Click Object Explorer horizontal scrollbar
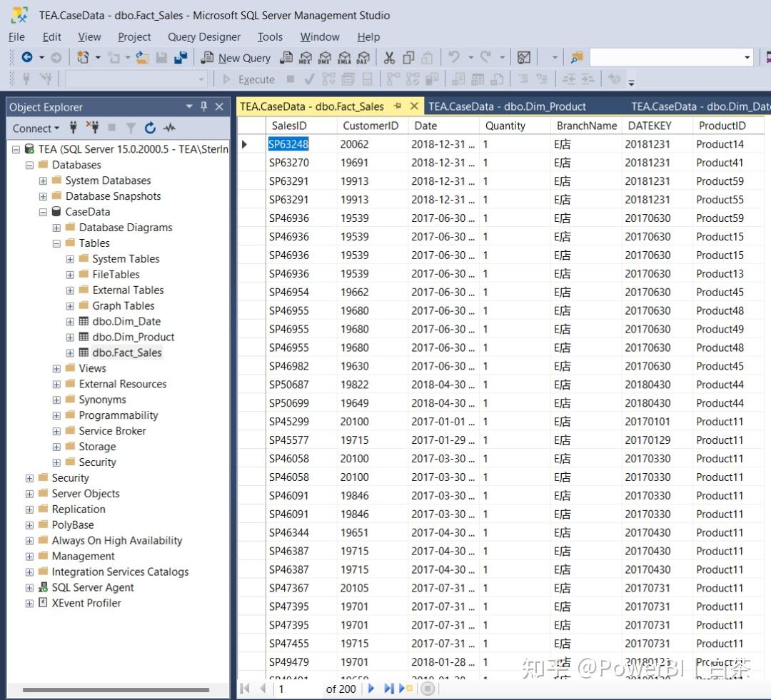 116,690
